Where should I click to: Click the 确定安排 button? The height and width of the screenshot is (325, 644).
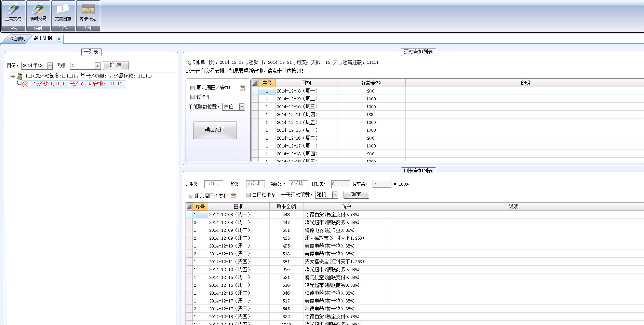215,130
